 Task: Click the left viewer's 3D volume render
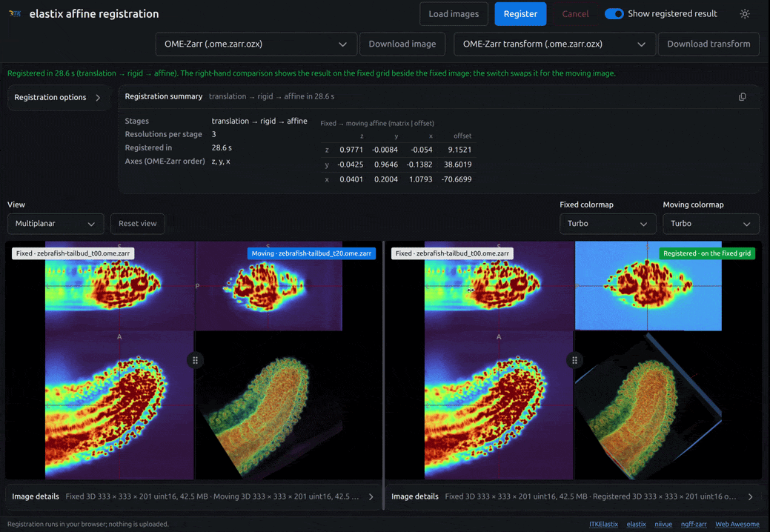pos(268,405)
